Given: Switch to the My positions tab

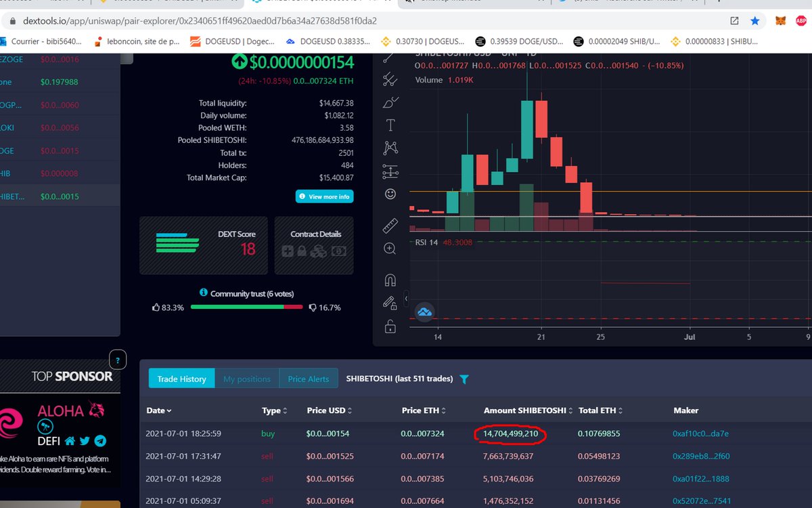Looking at the screenshot, I should point(247,379).
